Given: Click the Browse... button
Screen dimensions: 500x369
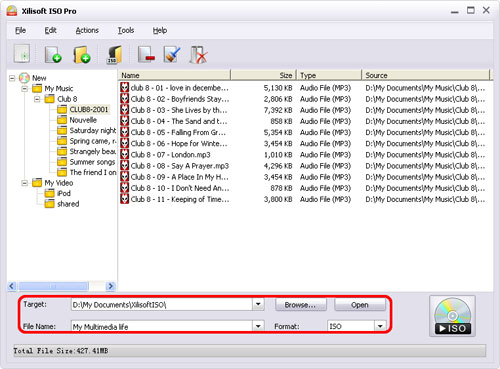Looking at the screenshot, I should 301,305.
